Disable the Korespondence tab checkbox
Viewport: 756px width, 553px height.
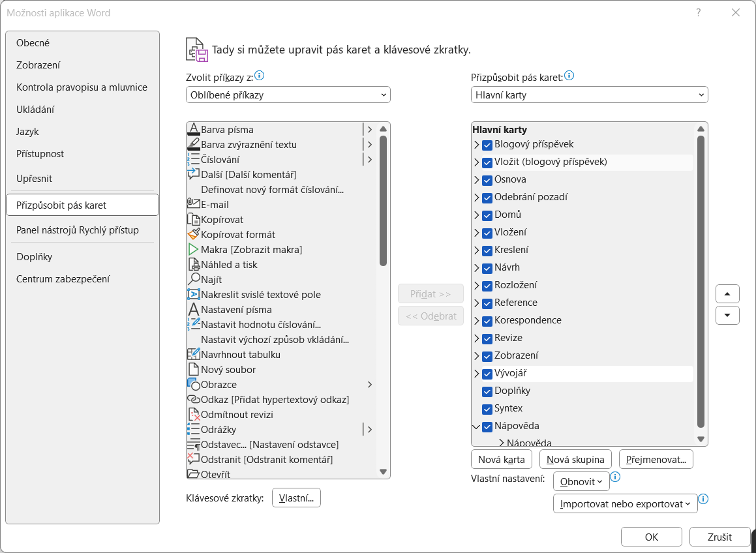click(487, 321)
